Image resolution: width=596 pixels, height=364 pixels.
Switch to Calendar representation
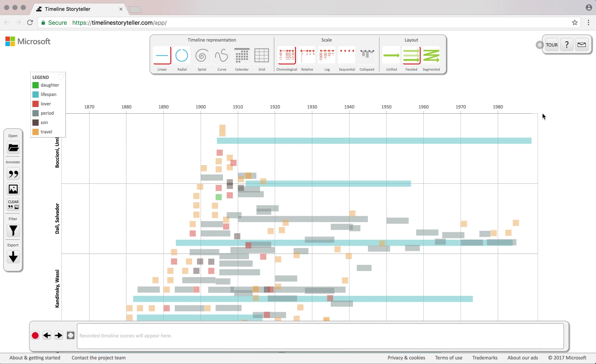pyautogui.click(x=242, y=55)
